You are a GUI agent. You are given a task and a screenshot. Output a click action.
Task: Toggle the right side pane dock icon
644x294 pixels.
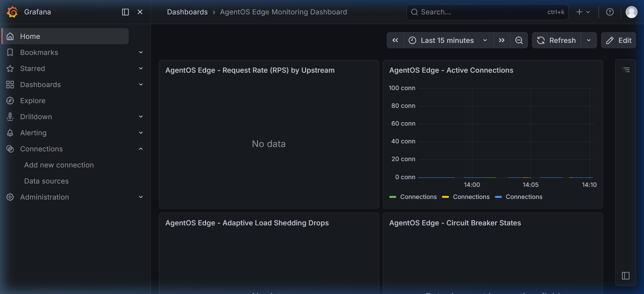point(626,276)
